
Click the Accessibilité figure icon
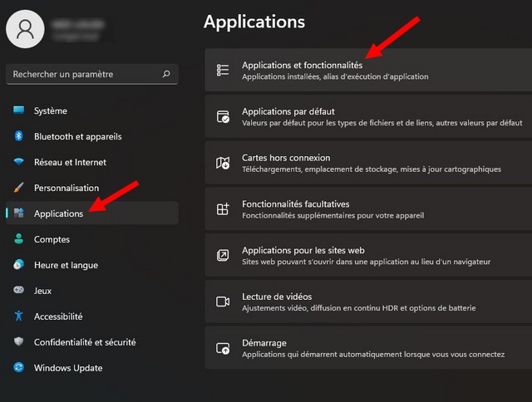(x=18, y=316)
